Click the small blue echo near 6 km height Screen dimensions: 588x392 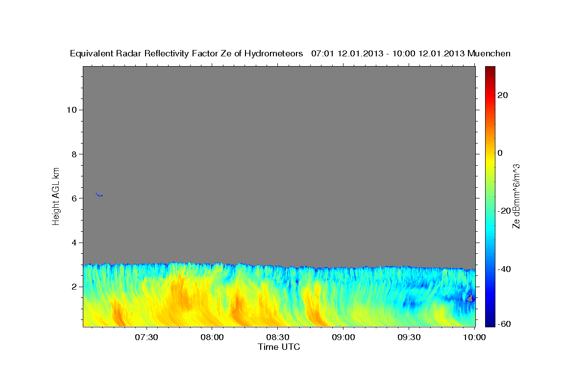point(99,195)
